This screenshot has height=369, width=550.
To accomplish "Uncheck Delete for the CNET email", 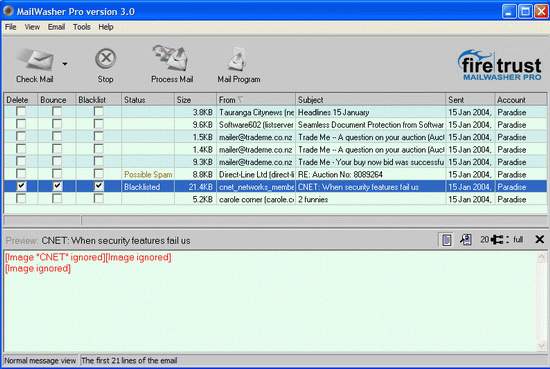I will 21,186.
